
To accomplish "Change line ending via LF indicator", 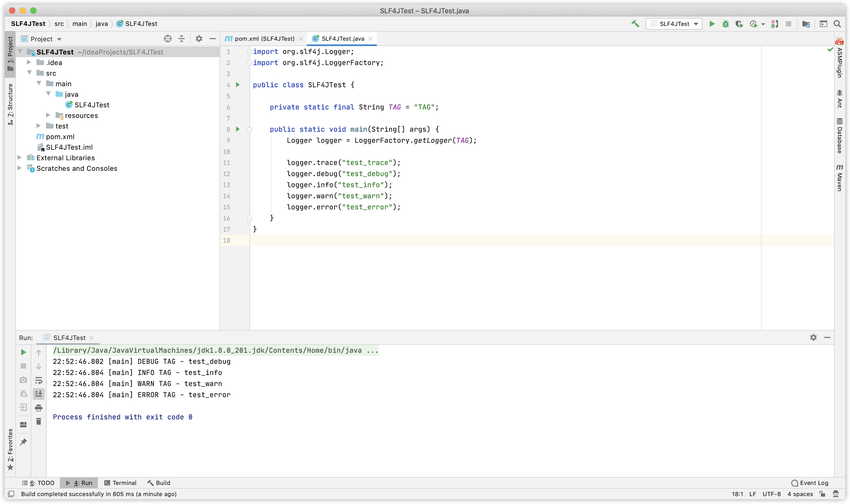I will click(x=753, y=494).
